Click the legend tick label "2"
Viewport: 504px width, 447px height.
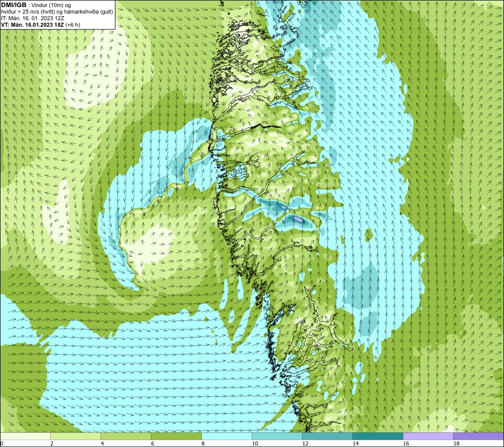click(52, 444)
